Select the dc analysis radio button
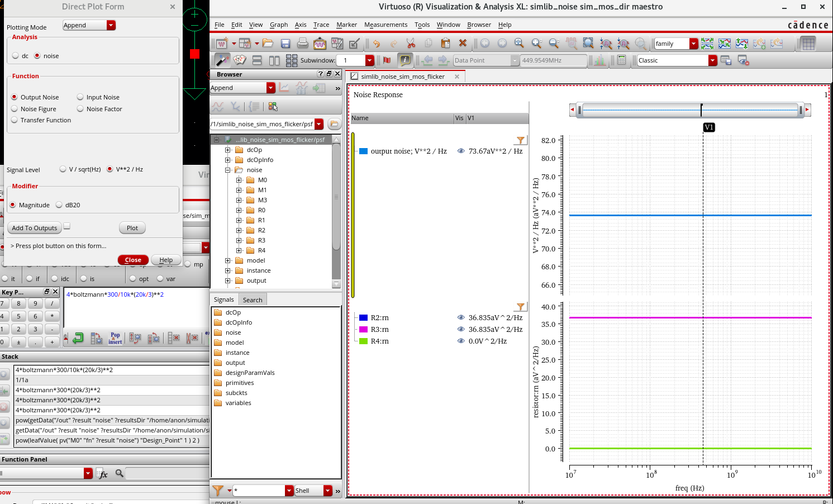 pyautogui.click(x=16, y=56)
